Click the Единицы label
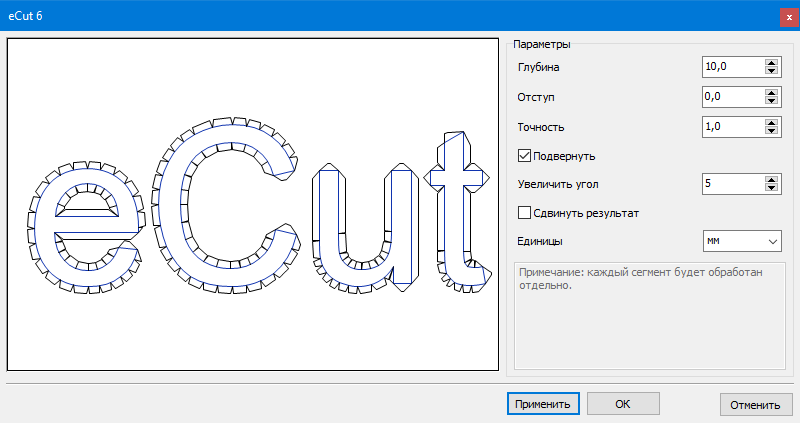 [540, 241]
